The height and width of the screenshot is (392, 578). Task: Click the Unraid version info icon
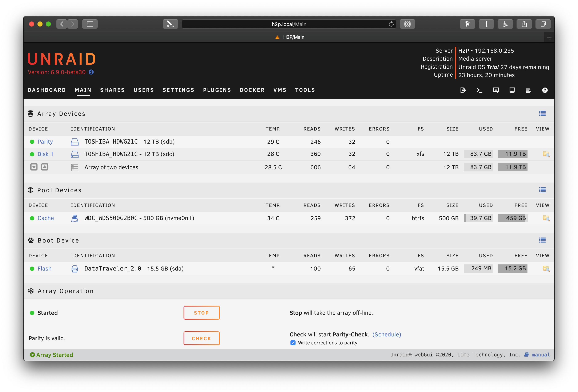click(91, 72)
